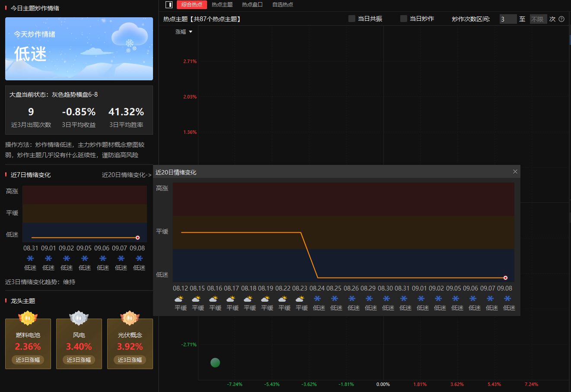This screenshot has width=571, height=392.
Task: Switch to the 综合热点 tab
Action: click(x=192, y=5)
